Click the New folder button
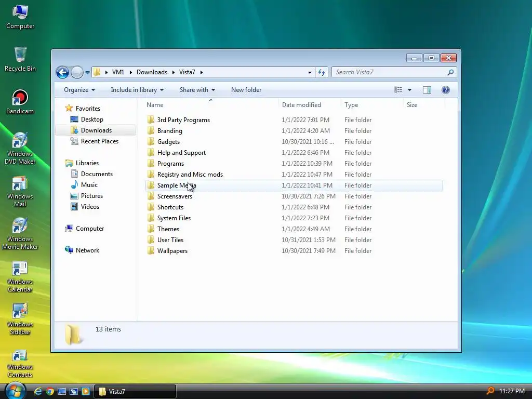This screenshot has height=399, width=532. point(246,90)
